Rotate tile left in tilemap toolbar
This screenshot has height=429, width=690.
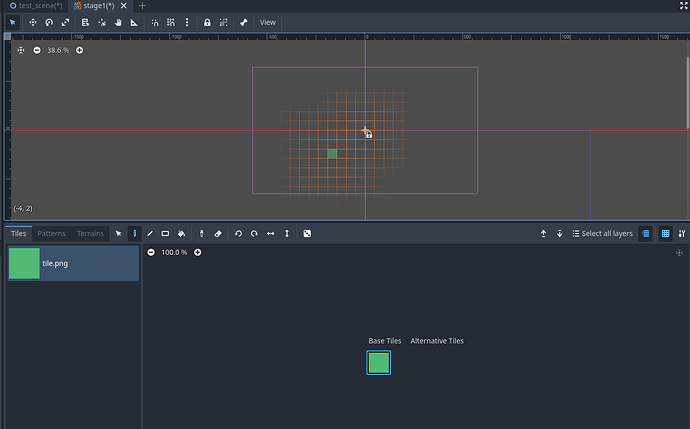238,233
